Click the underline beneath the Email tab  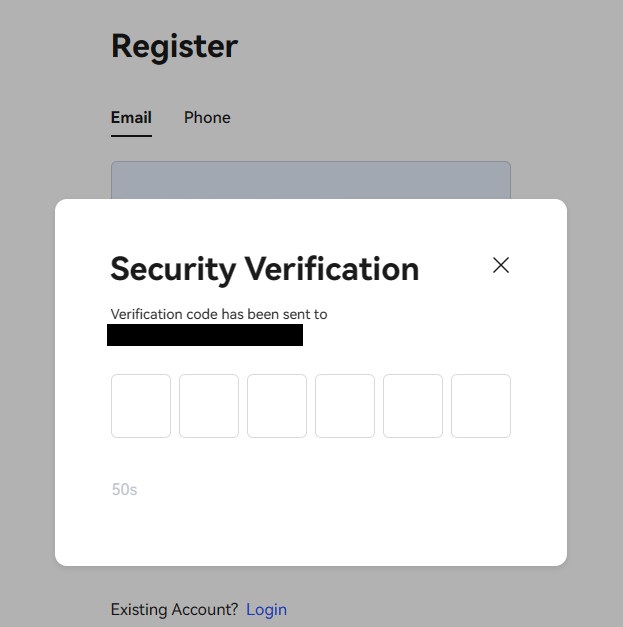(x=131, y=135)
